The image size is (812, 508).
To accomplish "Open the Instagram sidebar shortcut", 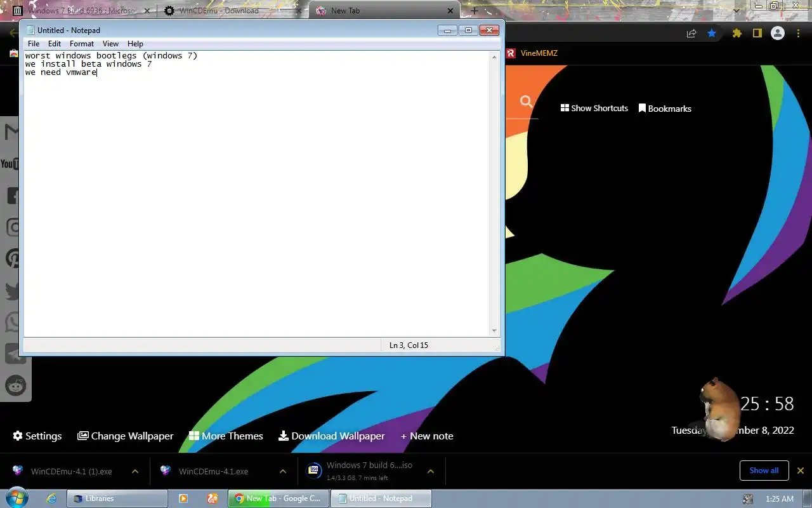I will coord(12,227).
